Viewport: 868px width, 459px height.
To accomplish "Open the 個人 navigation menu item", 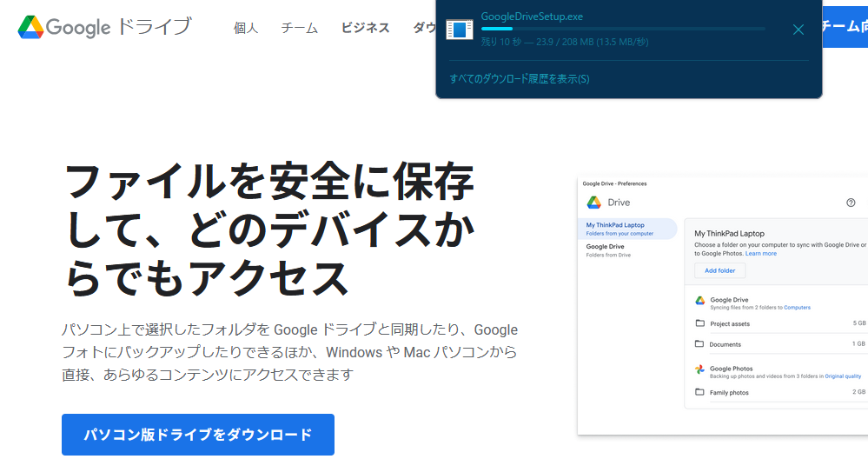I will click(246, 28).
